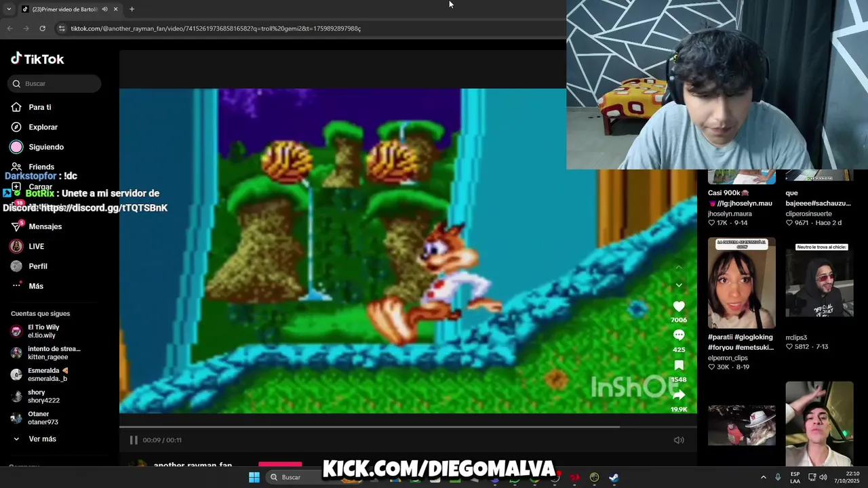Open Mensajes inbox
This screenshot has width=868, height=488.
(x=45, y=226)
